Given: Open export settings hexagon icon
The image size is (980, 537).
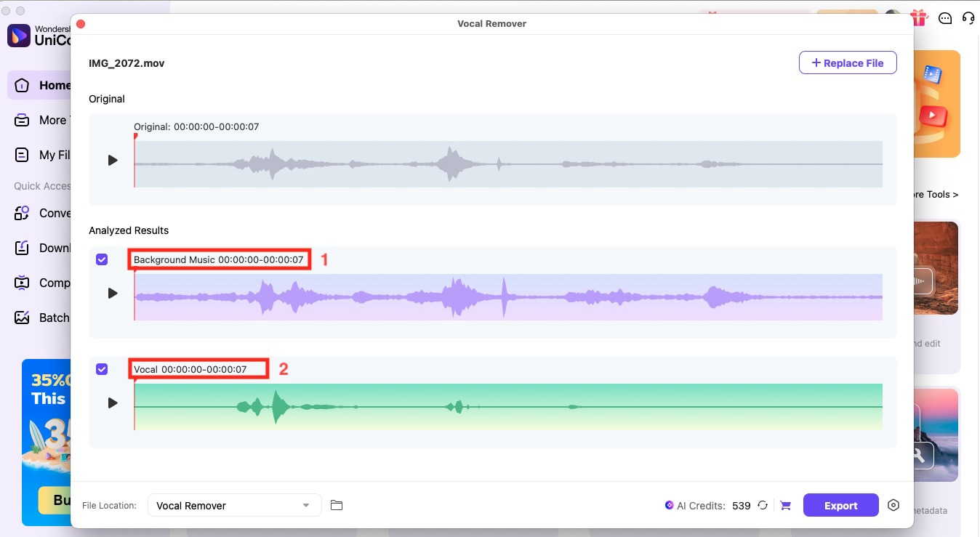Looking at the screenshot, I should click(894, 506).
